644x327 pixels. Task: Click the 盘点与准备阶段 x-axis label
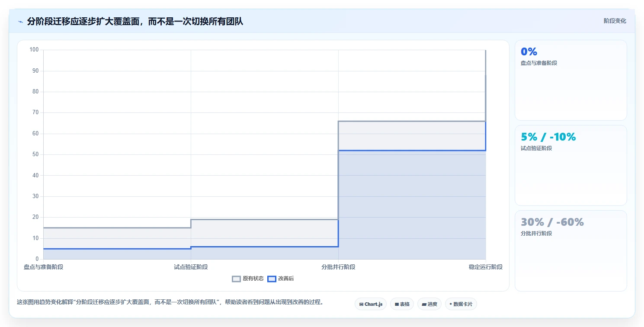[43, 267]
